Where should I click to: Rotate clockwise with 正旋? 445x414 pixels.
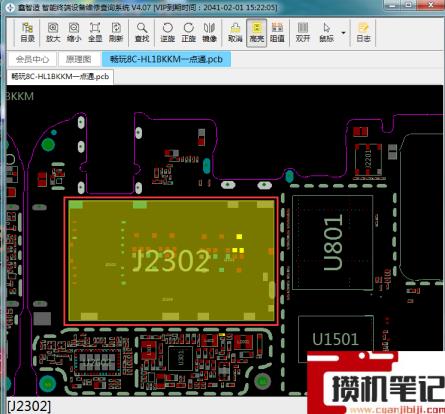[188, 33]
